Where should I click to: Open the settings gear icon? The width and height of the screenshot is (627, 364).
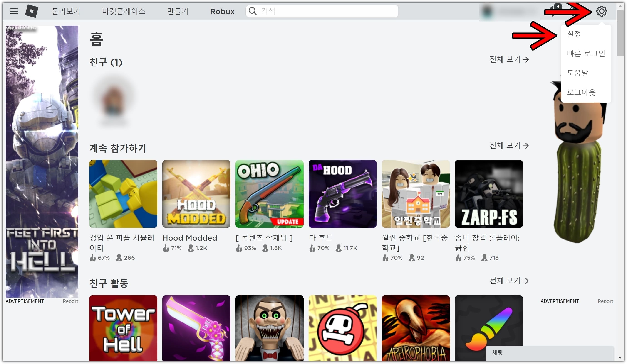pos(601,11)
